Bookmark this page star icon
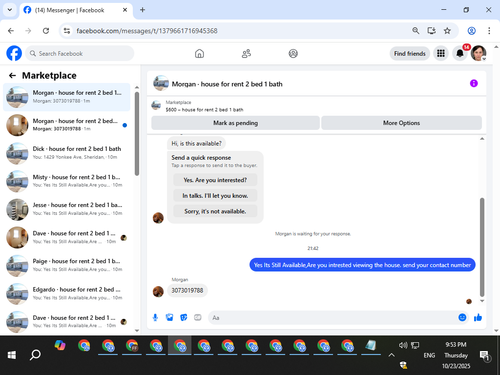Viewport: 500px width, 375px height. coord(447,31)
